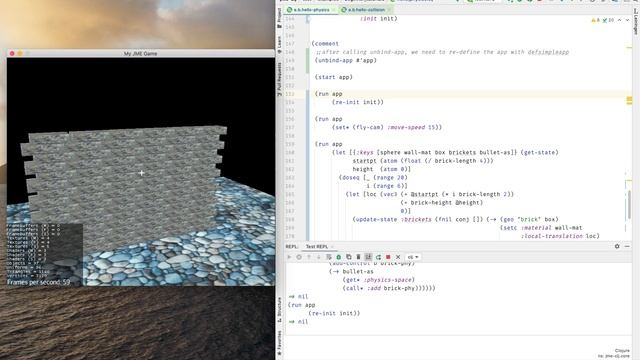Click the '(doseq [_ (range 20)' line
This screenshot has width=640, height=360.
(373, 178)
